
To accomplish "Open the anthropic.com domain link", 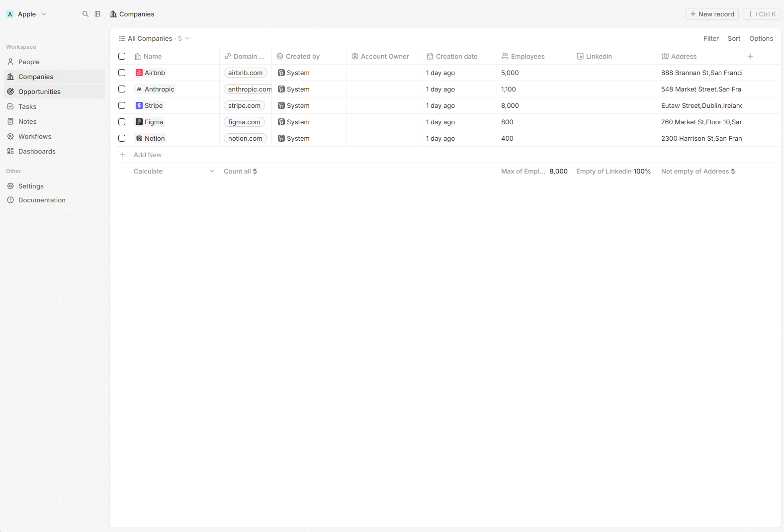I will (x=248, y=89).
